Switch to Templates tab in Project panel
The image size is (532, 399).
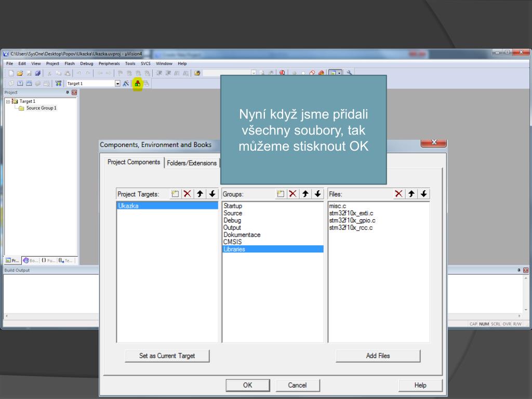(x=66, y=261)
